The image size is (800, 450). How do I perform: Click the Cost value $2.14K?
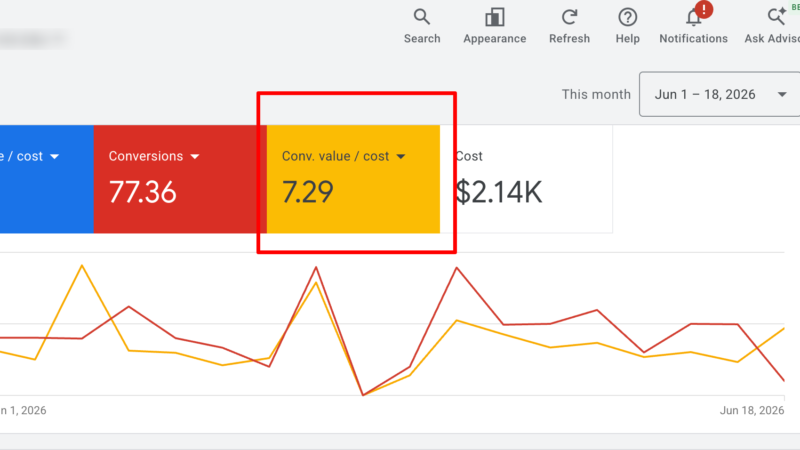coord(498,192)
